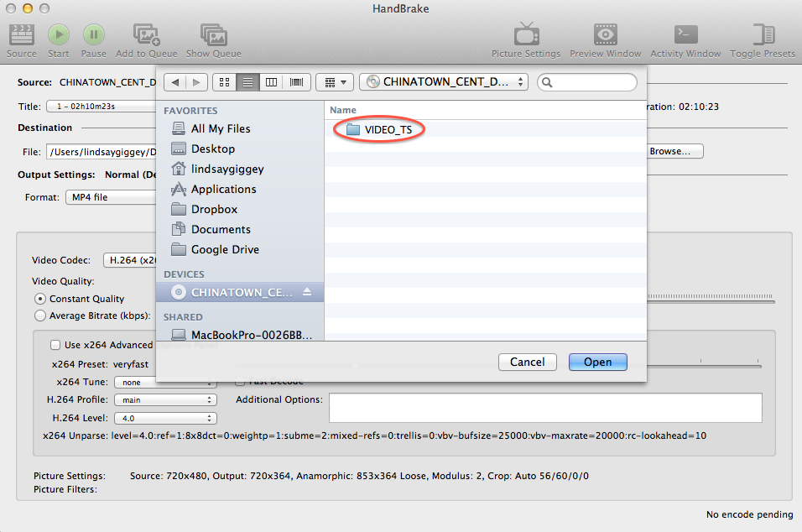Open the Activity Window icon
The width and height of the screenshot is (802, 532).
685,40
